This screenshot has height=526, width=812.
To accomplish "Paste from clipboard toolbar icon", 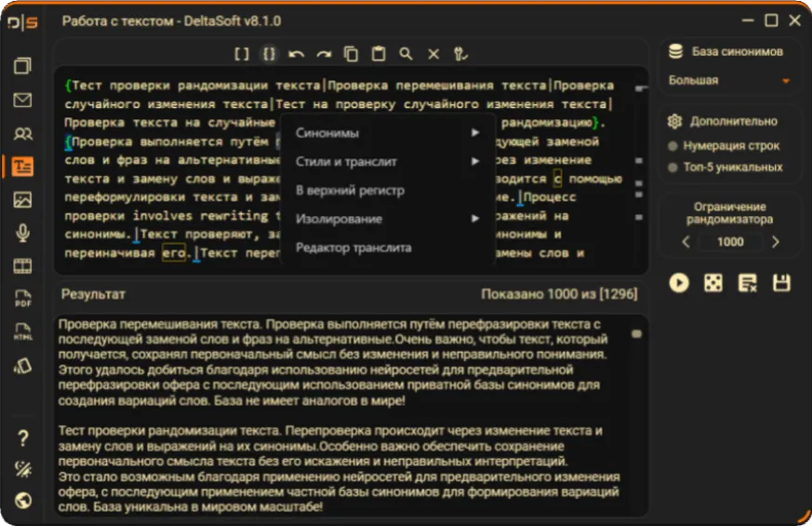I will 379,54.
